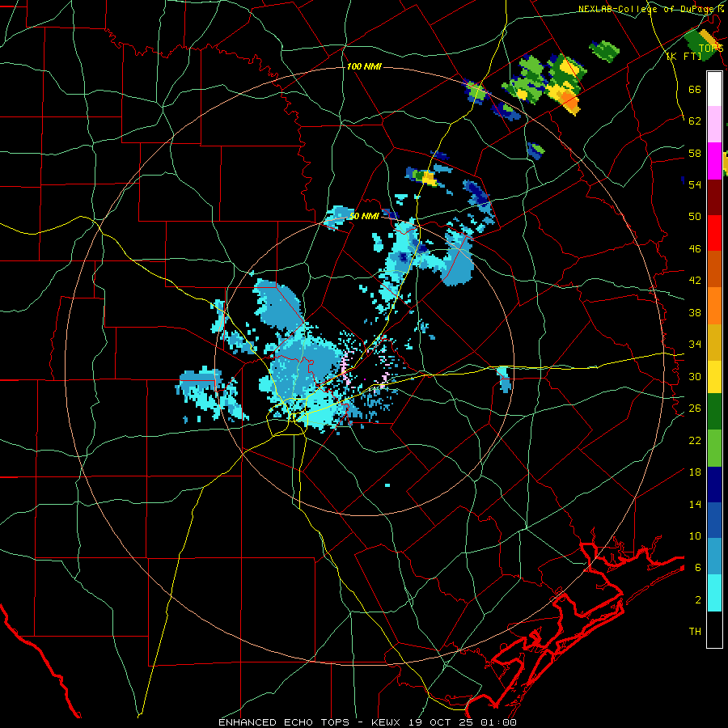Screen dimensions: 728x728
Task: Click the "NEXLAB-College of DuPage" header text
Action: [x=647, y=9]
